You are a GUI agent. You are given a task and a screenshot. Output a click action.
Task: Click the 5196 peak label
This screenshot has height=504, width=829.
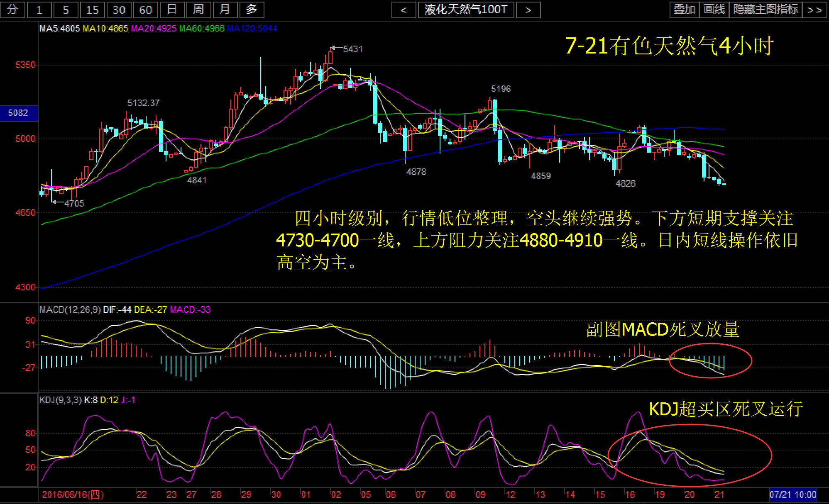coord(501,89)
